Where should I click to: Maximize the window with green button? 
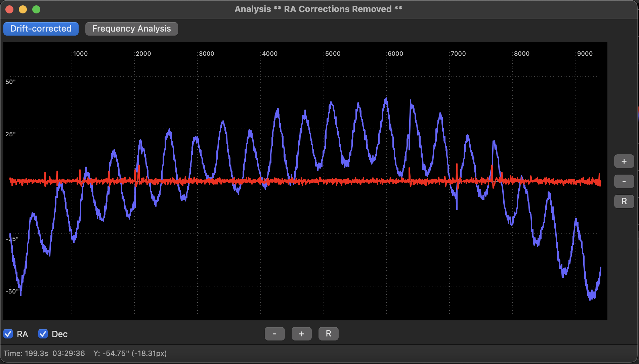coord(36,9)
